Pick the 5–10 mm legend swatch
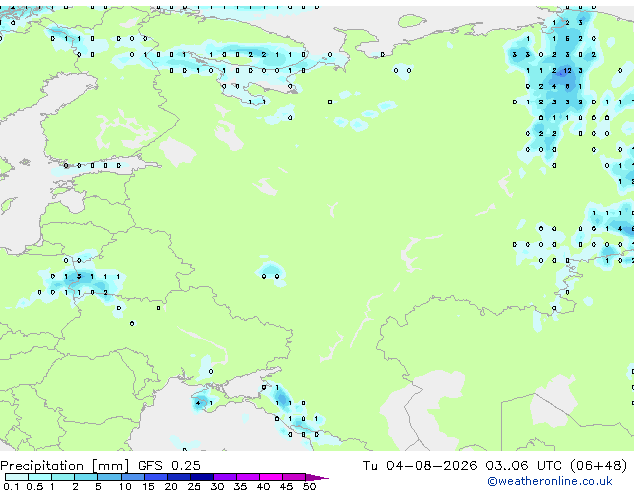The width and height of the screenshot is (634, 490). click(109, 477)
